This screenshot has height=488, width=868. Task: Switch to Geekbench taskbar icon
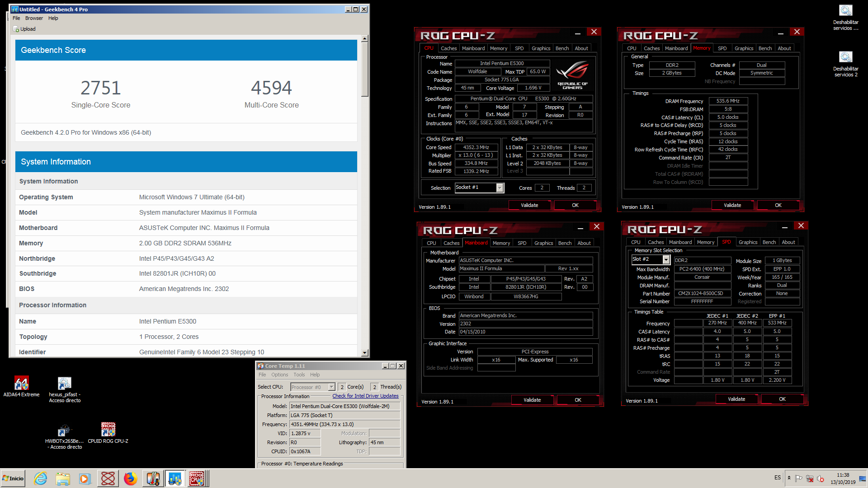[175, 479]
